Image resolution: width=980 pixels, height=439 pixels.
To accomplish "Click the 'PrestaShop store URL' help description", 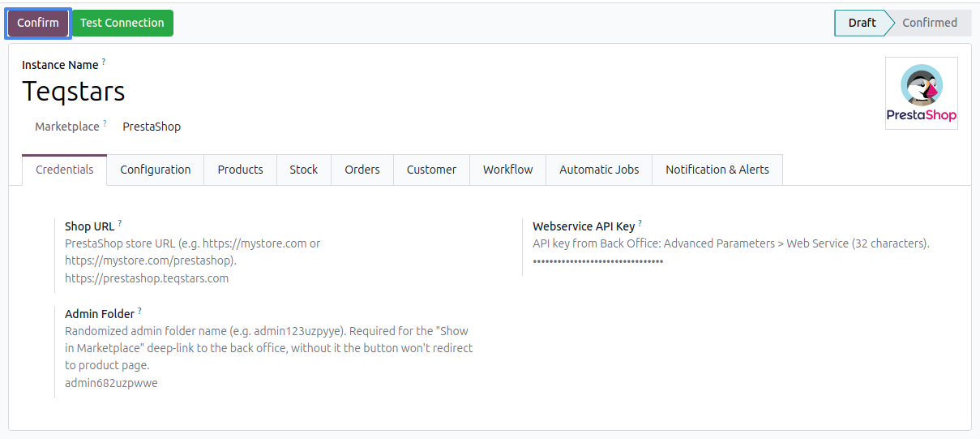I will coord(193,252).
